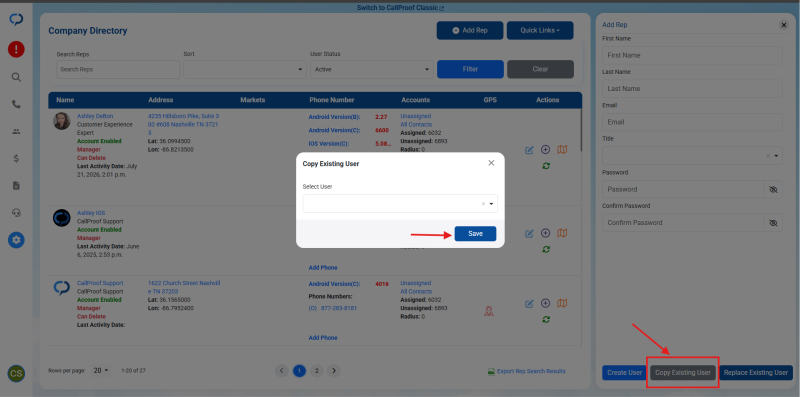
Task: Expand the Quick Links menu
Action: point(540,31)
